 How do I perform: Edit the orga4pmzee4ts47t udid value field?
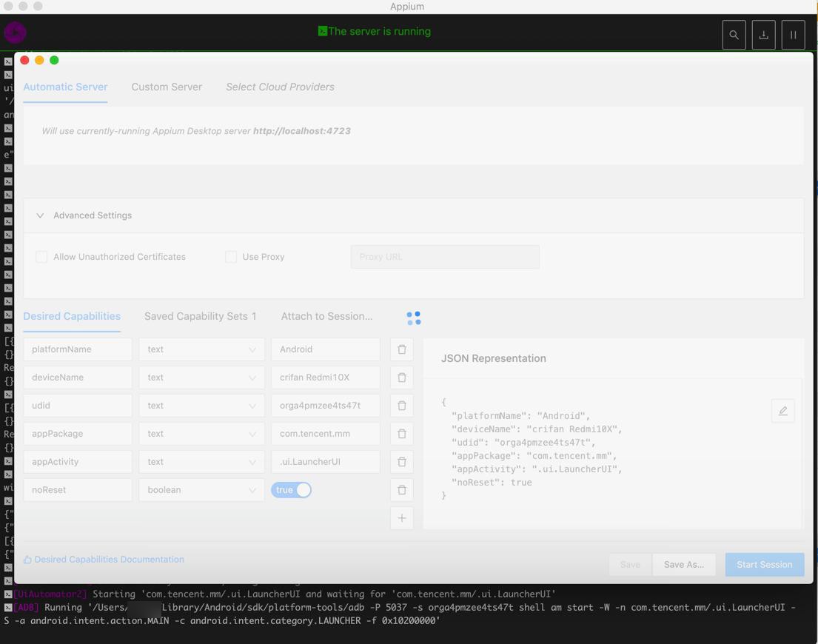click(326, 406)
